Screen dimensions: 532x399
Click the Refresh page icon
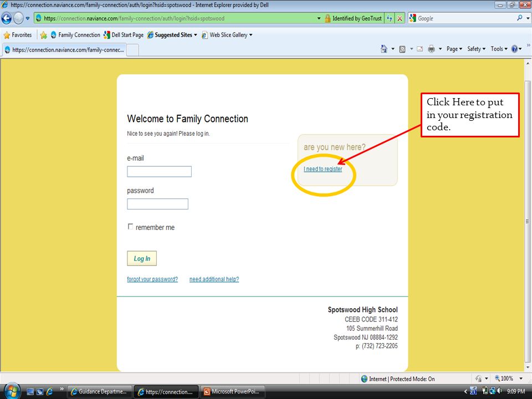pyautogui.click(x=390, y=18)
